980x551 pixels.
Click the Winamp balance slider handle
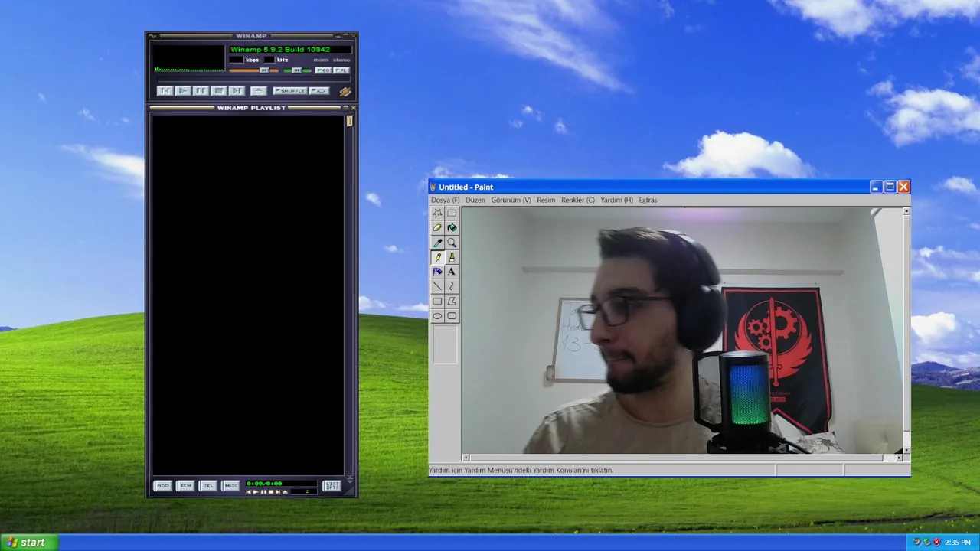tap(297, 70)
